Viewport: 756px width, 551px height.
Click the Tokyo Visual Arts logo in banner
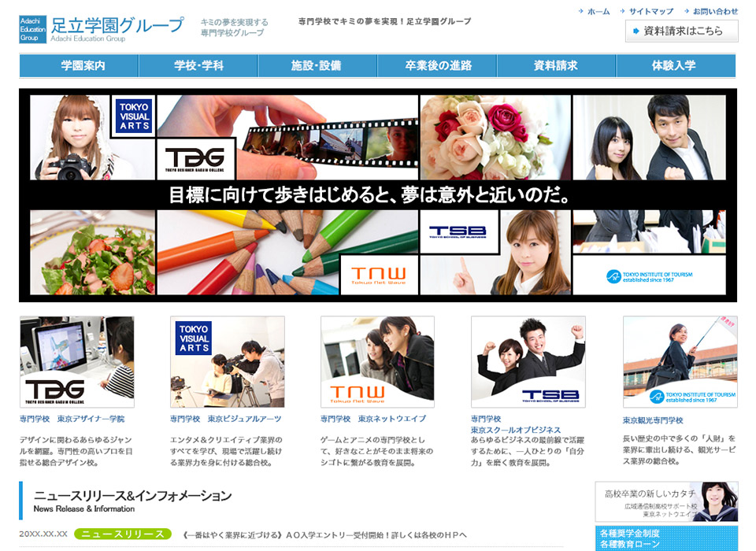tap(135, 116)
